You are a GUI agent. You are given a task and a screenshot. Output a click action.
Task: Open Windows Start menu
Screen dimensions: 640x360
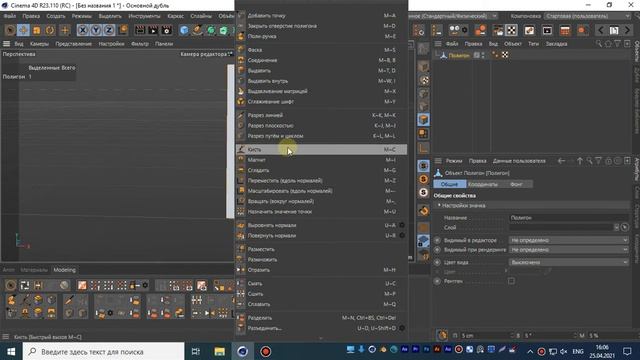tap(11, 351)
